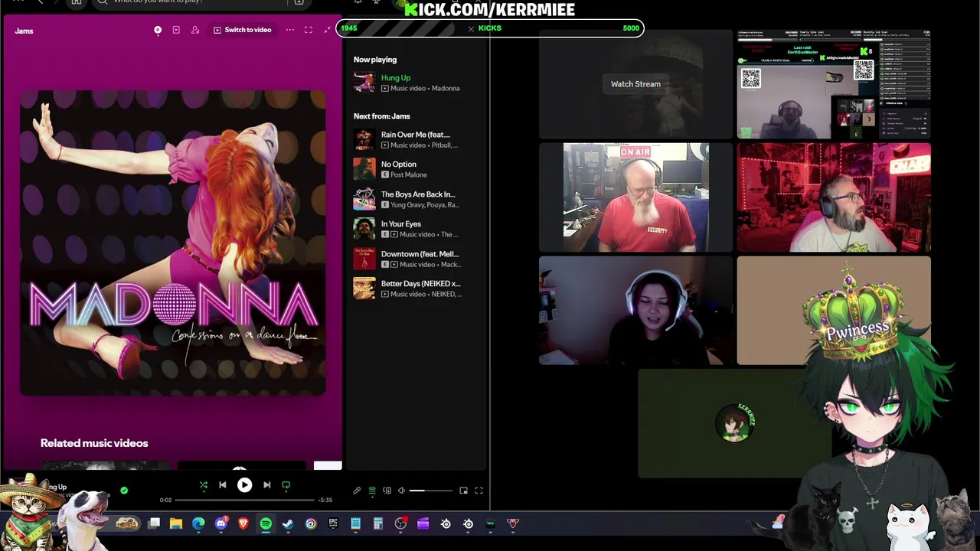This screenshot has height=551, width=980.
Task: Enter full screen from the player bar
Action: 479,491
